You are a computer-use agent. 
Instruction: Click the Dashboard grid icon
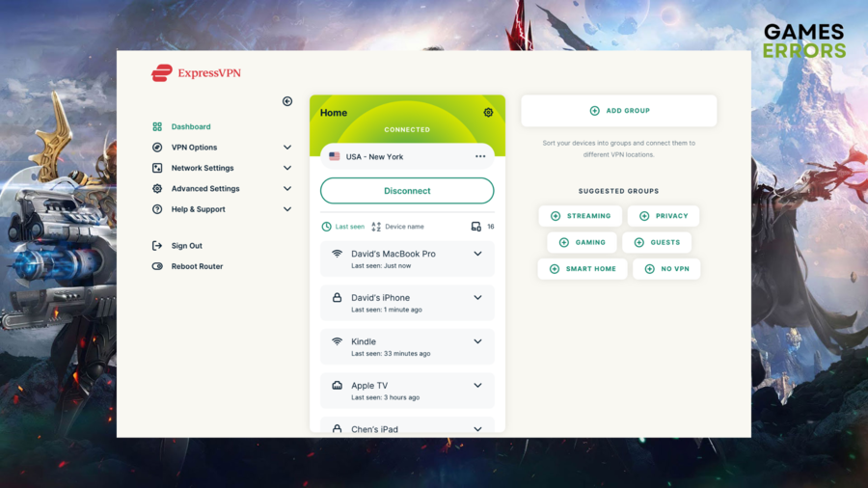[x=157, y=126]
